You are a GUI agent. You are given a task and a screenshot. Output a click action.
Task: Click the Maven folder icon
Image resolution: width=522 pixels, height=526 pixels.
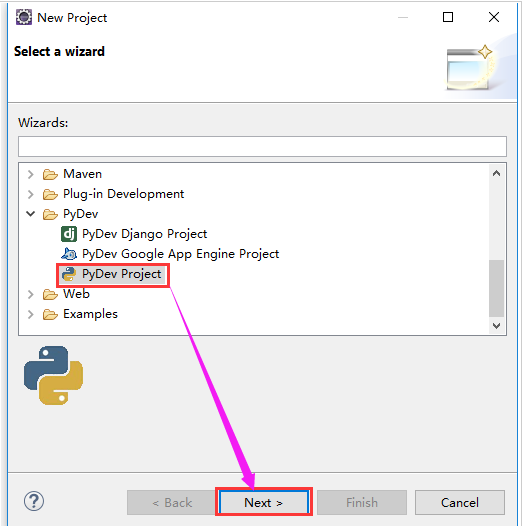(x=50, y=174)
